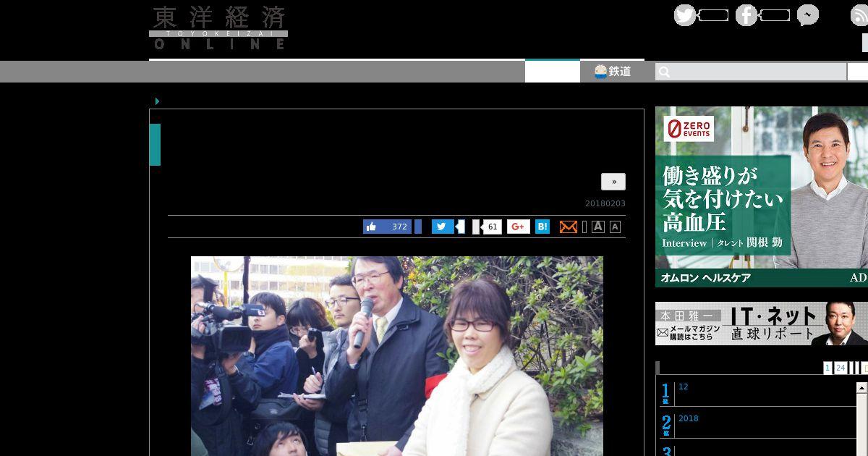
Task: Tweet the article with the blue Twitter button
Action: pos(443,227)
